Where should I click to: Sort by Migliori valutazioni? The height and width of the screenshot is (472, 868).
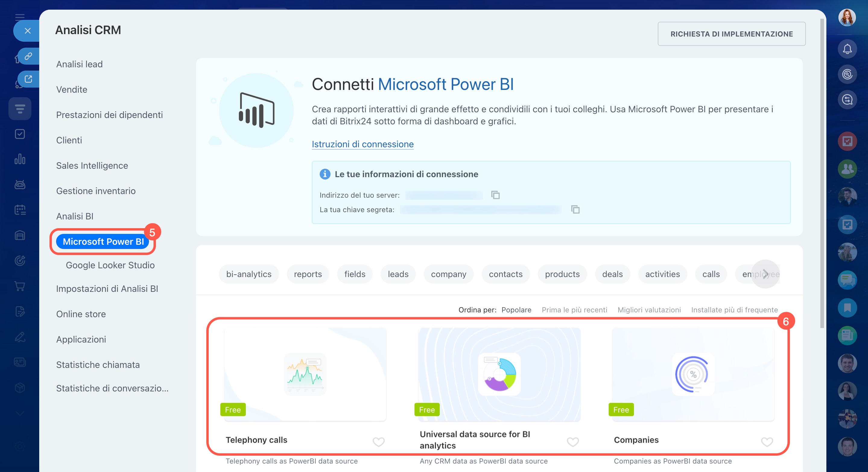click(649, 310)
